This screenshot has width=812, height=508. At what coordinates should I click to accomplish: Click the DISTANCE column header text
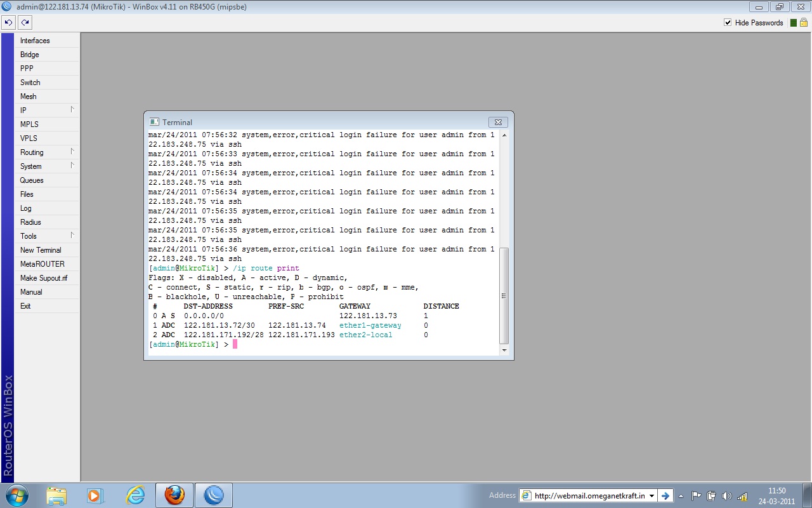tap(442, 306)
